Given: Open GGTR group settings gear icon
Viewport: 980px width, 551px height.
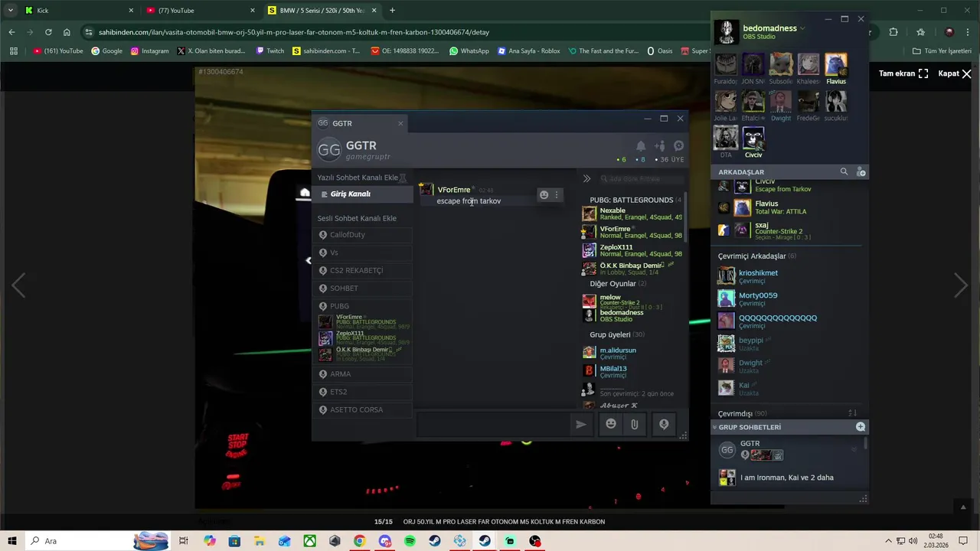Looking at the screenshot, I should (678, 145).
